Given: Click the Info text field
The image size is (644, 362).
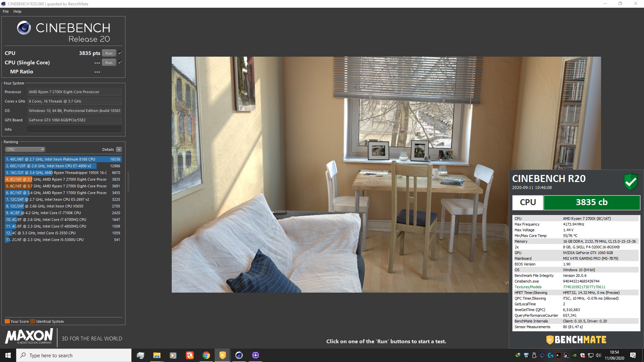Looking at the screenshot, I should [74, 129].
